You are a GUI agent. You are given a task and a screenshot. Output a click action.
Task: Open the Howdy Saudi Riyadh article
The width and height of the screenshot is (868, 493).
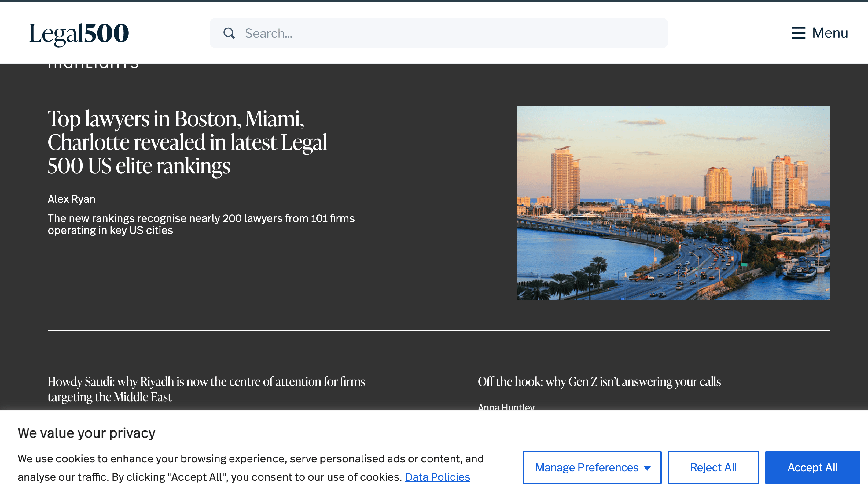206,389
